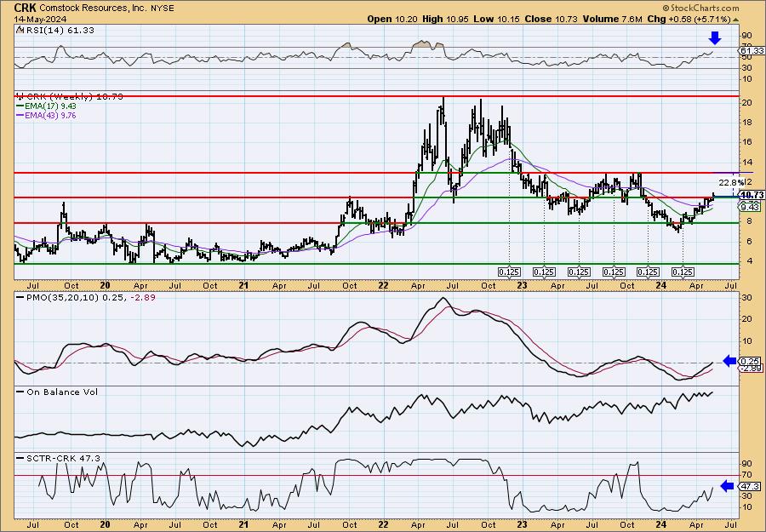Click the RSI mountain chart icon
766x532 pixels.
click(x=20, y=30)
